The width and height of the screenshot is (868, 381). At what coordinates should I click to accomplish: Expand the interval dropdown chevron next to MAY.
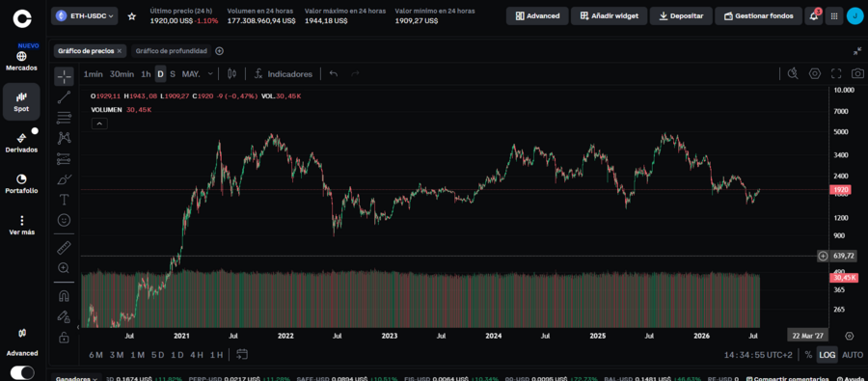pos(210,73)
